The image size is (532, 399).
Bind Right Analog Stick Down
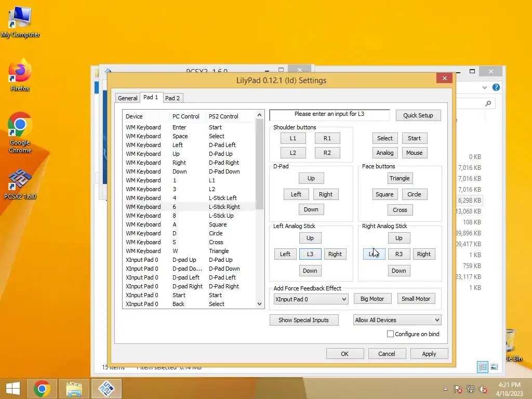[x=399, y=271]
